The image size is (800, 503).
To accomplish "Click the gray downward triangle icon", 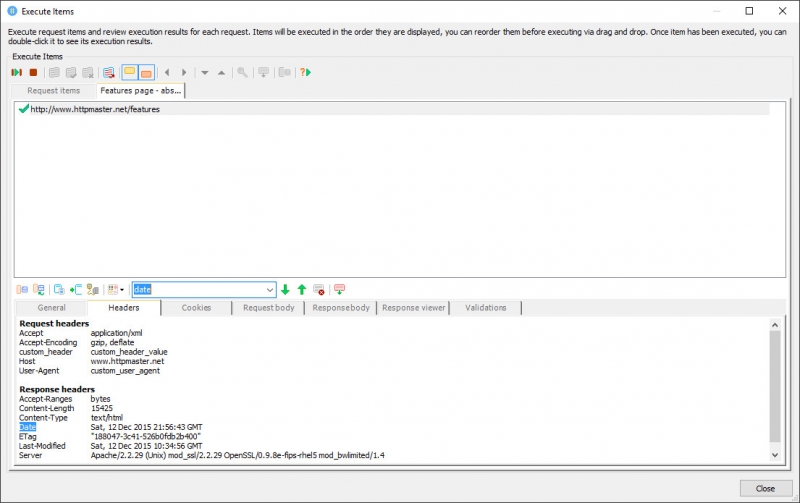I will coord(205,73).
